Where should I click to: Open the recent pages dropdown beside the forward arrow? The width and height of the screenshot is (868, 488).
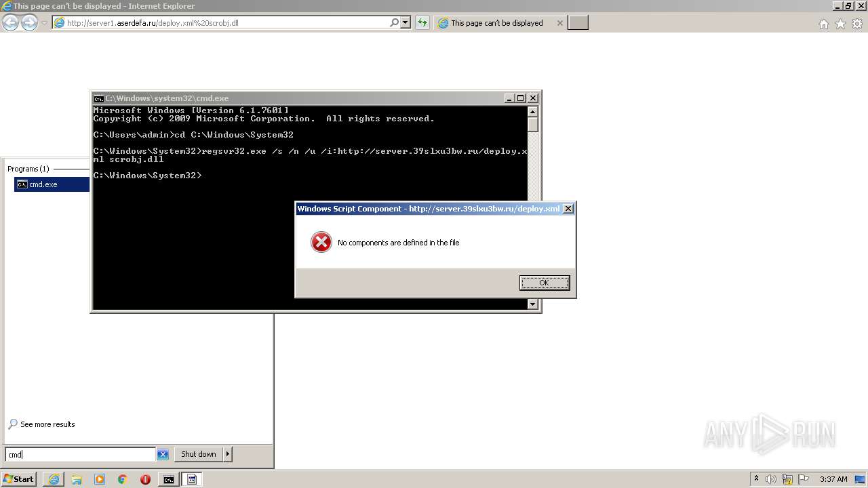tap(45, 23)
